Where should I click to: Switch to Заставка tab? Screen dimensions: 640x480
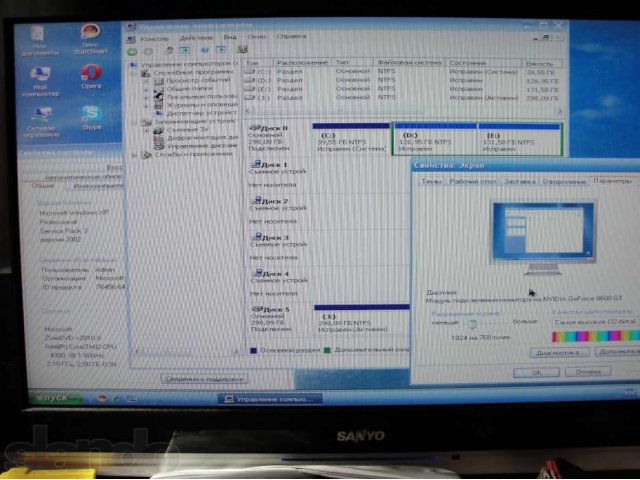519,181
